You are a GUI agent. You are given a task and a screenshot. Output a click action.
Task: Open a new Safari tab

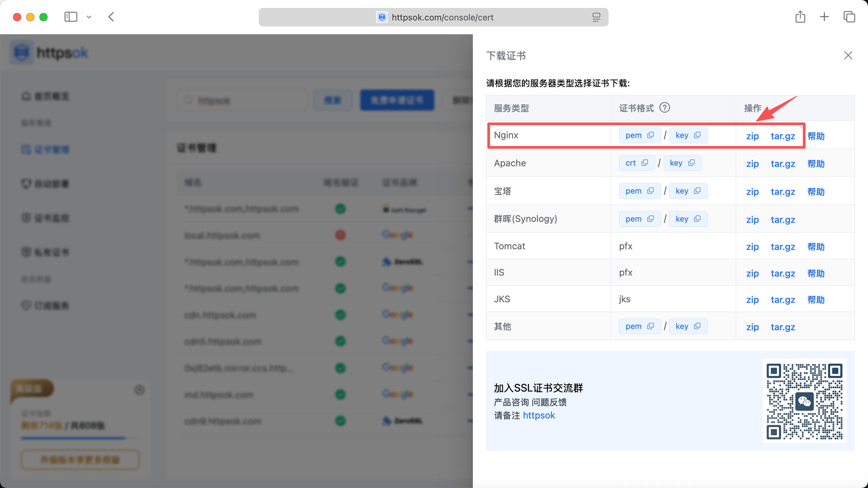(824, 17)
